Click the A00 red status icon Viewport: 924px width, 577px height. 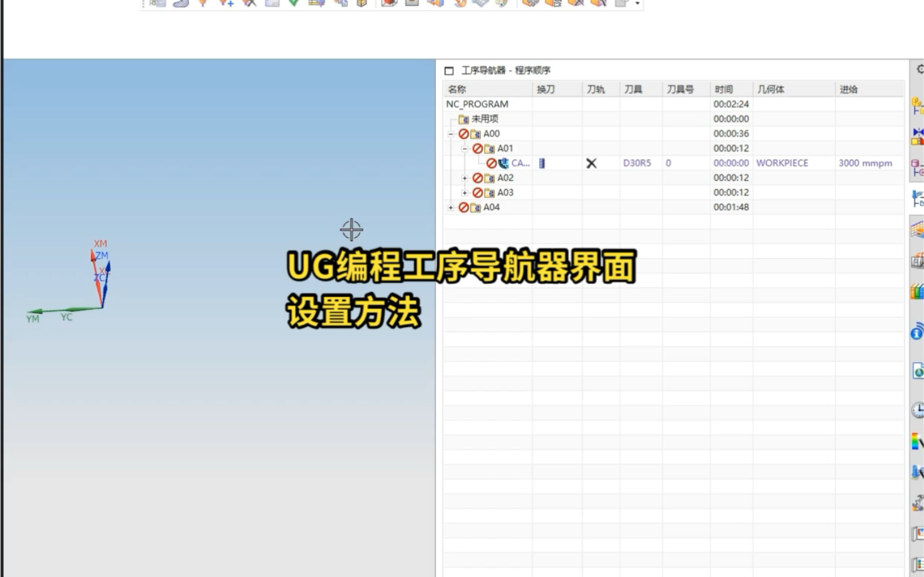(x=464, y=134)
